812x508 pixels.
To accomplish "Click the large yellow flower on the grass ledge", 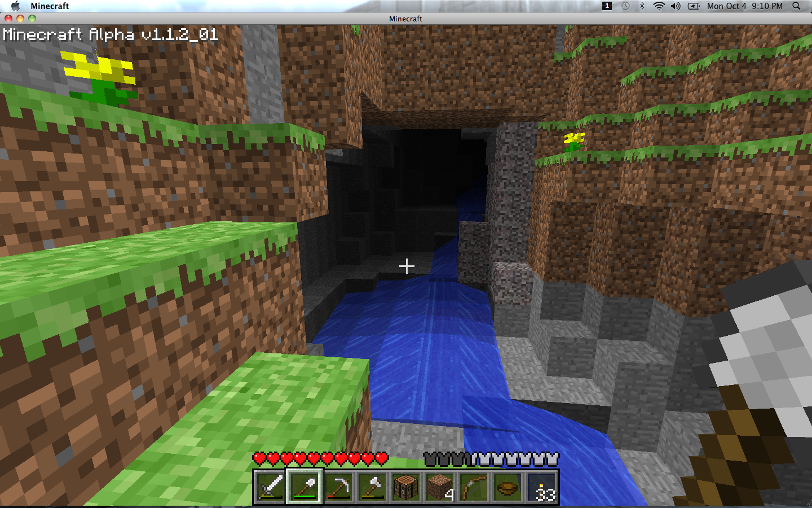I will tap(100, 77).
